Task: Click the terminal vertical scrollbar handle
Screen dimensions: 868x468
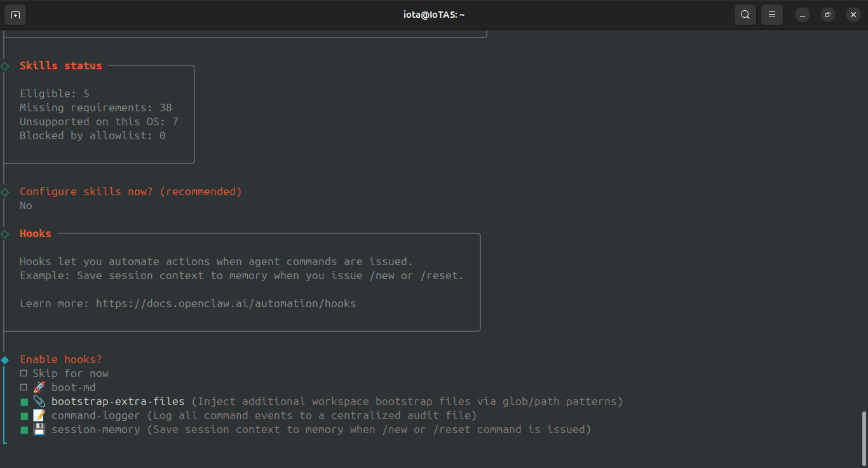Action: [864, 437]
